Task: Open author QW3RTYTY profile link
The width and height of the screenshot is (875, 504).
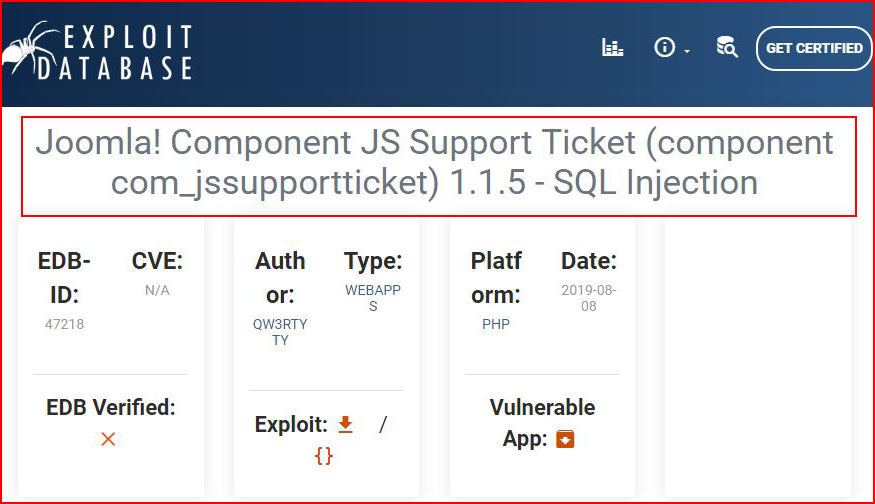Action: [x=280, y=332]
